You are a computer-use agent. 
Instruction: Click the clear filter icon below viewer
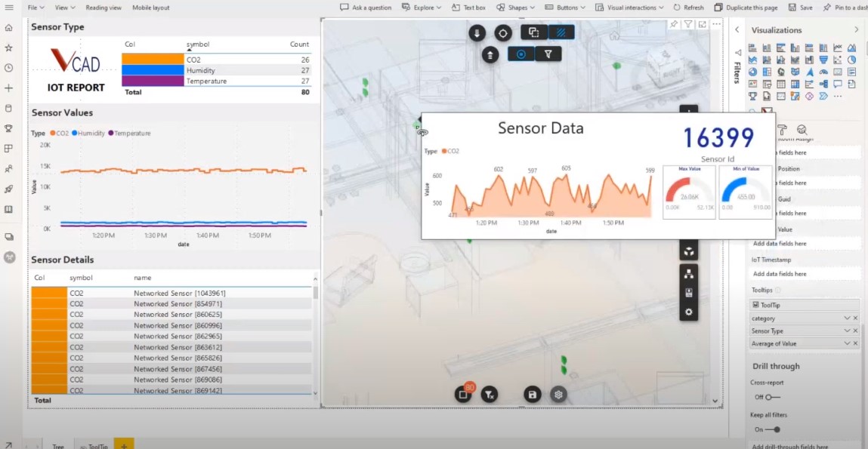[x=489, y=394]
